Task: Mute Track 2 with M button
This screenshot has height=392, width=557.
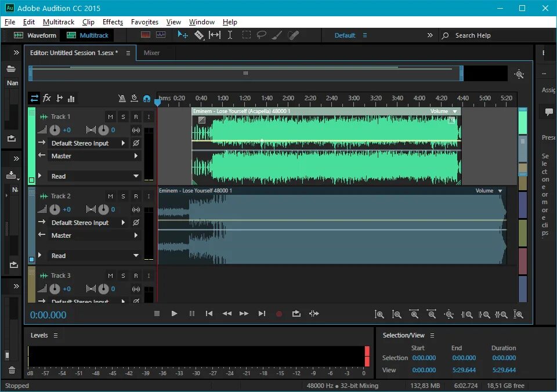Action: 110,197
